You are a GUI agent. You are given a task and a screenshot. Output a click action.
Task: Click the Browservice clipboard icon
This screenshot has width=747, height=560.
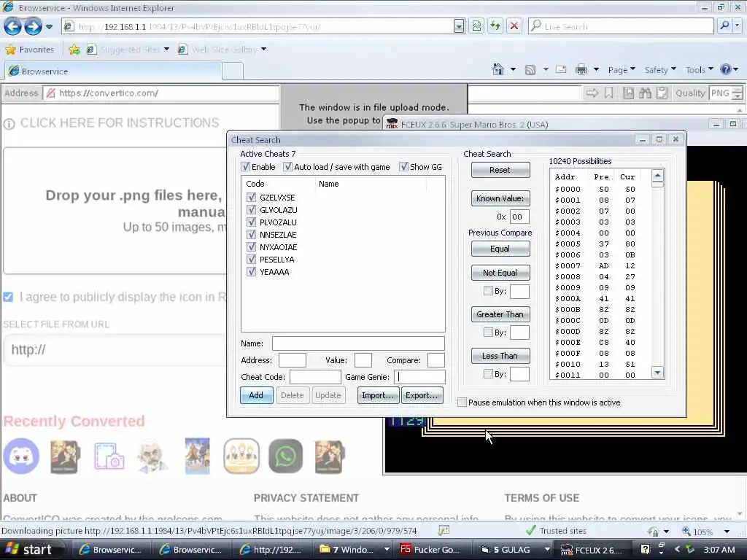click(662, 93)
